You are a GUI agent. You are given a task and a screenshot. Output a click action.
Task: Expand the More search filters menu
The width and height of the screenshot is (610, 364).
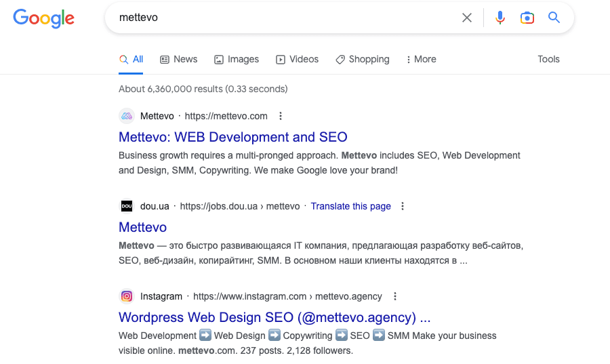(x=422, y=59)
